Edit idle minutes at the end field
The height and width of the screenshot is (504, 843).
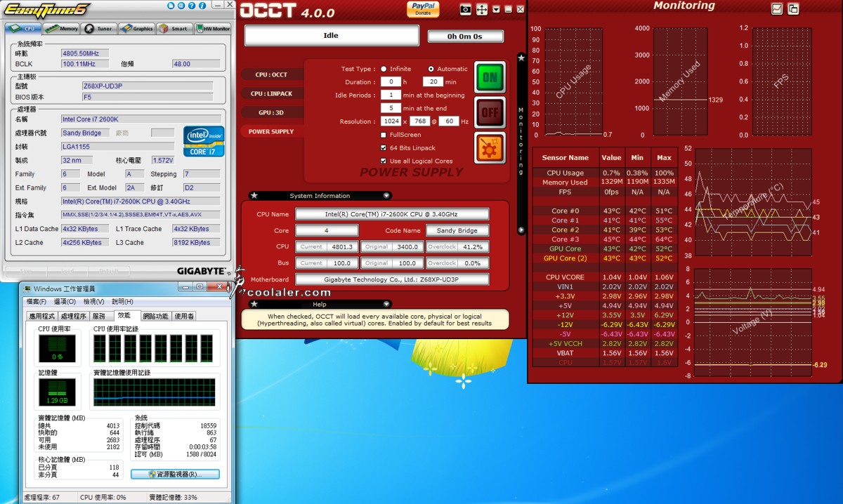point(391,108)
